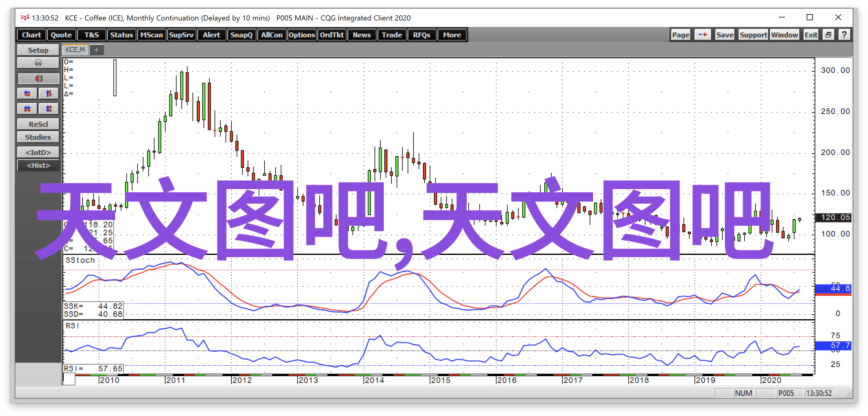
Task: Open help with the question mark button
Action: (x=844, y=35)
